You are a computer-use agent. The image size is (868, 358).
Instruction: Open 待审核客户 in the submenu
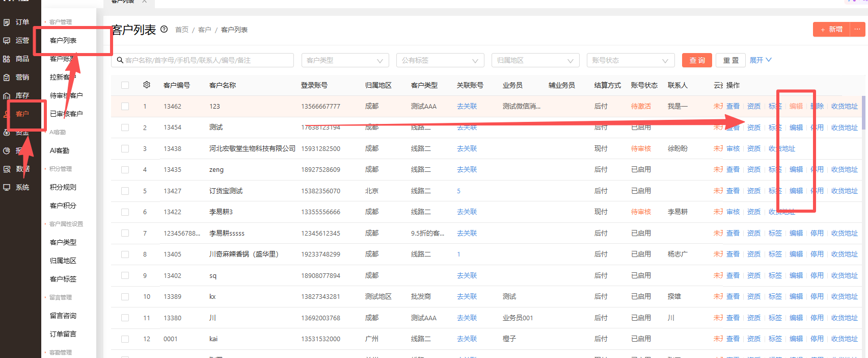[66, 95]
